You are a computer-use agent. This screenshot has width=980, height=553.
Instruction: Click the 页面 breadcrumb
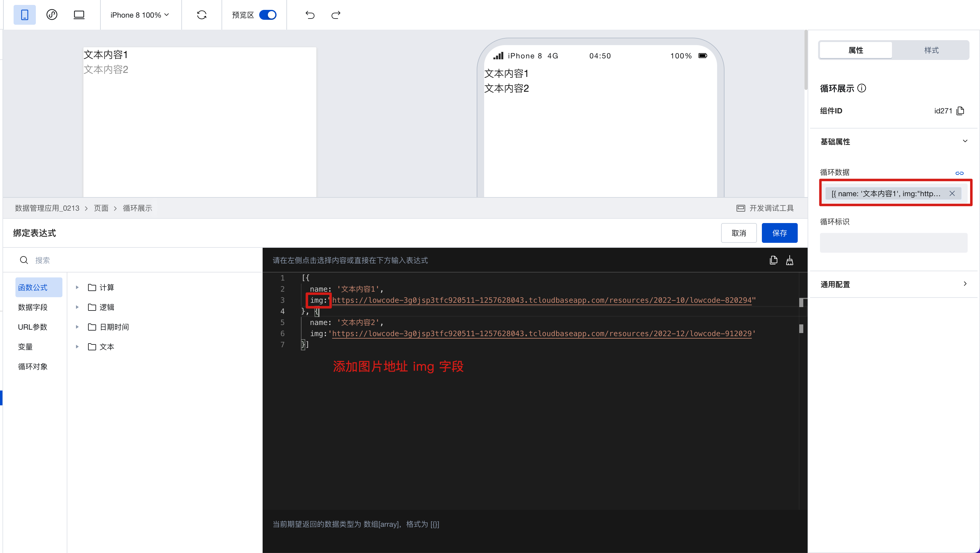[x=101, y=208]
